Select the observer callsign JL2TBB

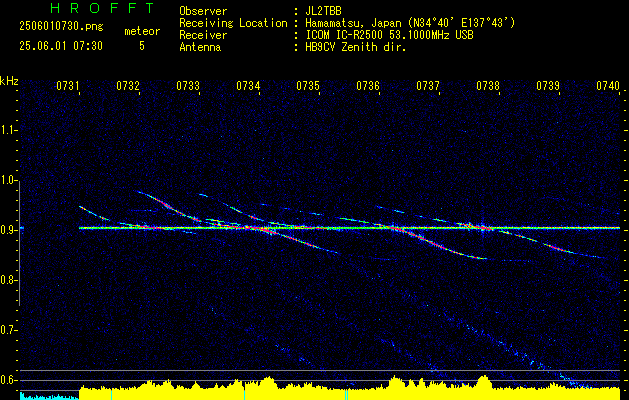click(323, 11)
